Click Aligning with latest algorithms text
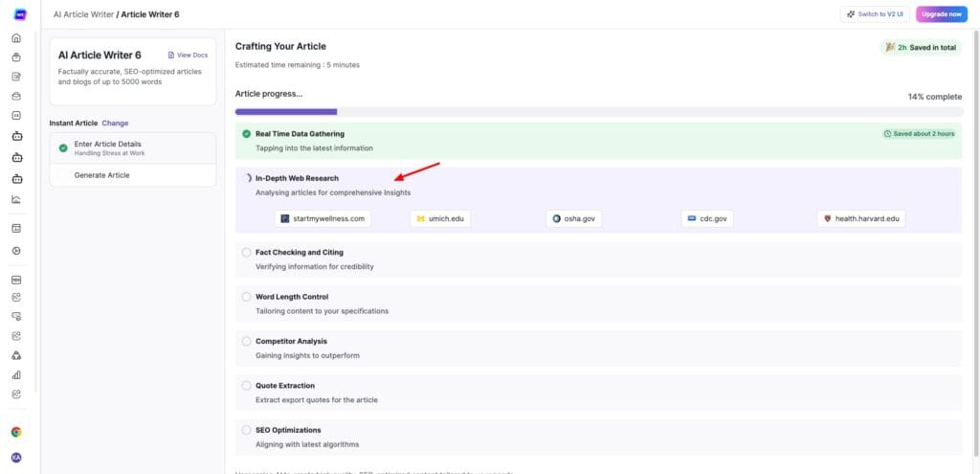The image size is (980, 474). coord(307,444)
